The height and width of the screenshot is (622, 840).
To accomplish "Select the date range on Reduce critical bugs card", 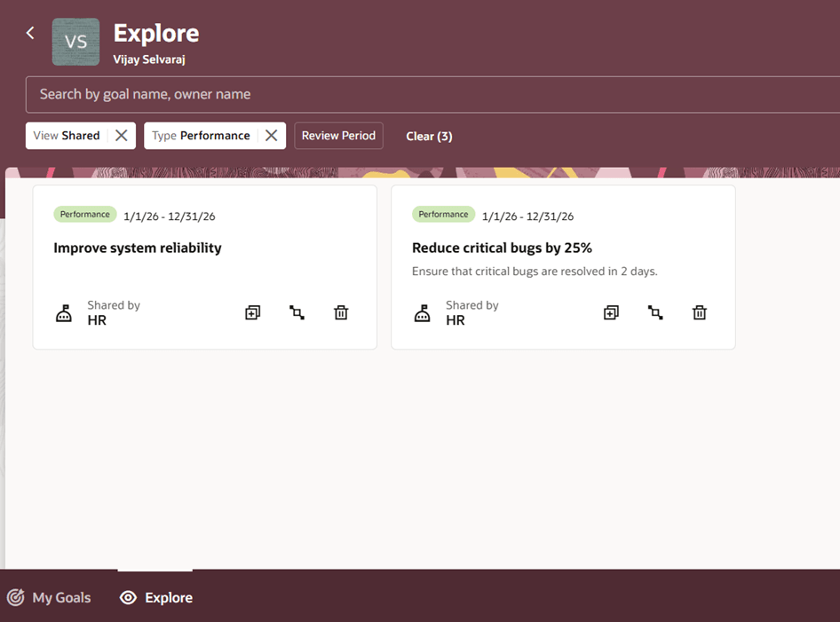I will pyautogui.click(x=527, y=217).
